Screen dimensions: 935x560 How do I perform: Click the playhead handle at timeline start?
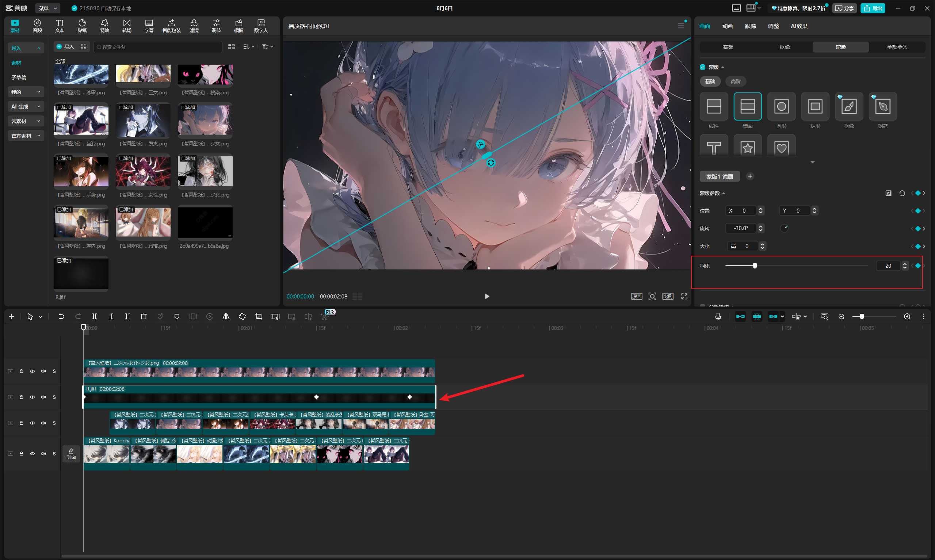[84, 327]
